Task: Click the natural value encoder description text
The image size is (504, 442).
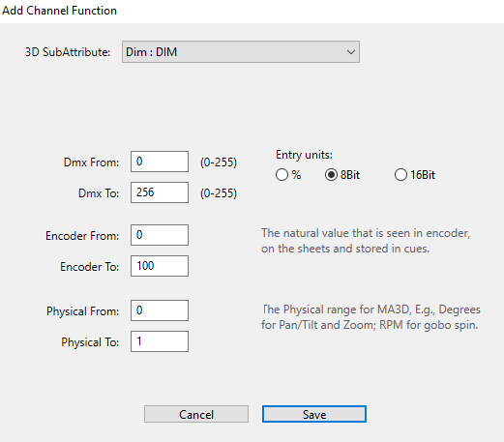Action: click(366, 241)
